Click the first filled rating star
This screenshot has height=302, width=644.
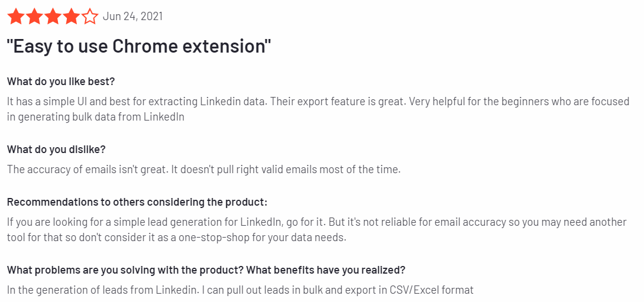pos(15,17)
